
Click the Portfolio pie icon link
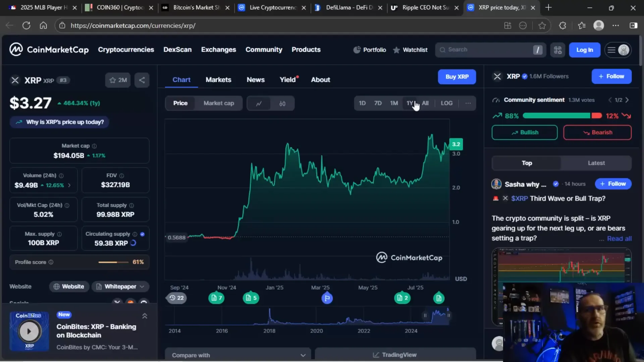click(370, 50)
